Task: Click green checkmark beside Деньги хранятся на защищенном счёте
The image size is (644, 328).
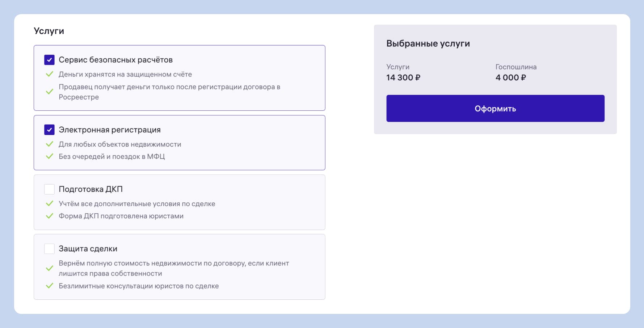Action: pyautogui.click(x=50, y=74)
